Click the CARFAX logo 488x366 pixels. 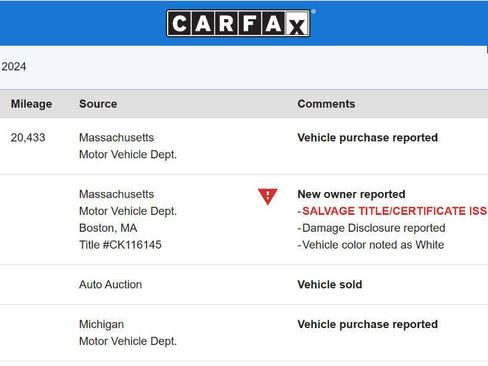(238, 23)
